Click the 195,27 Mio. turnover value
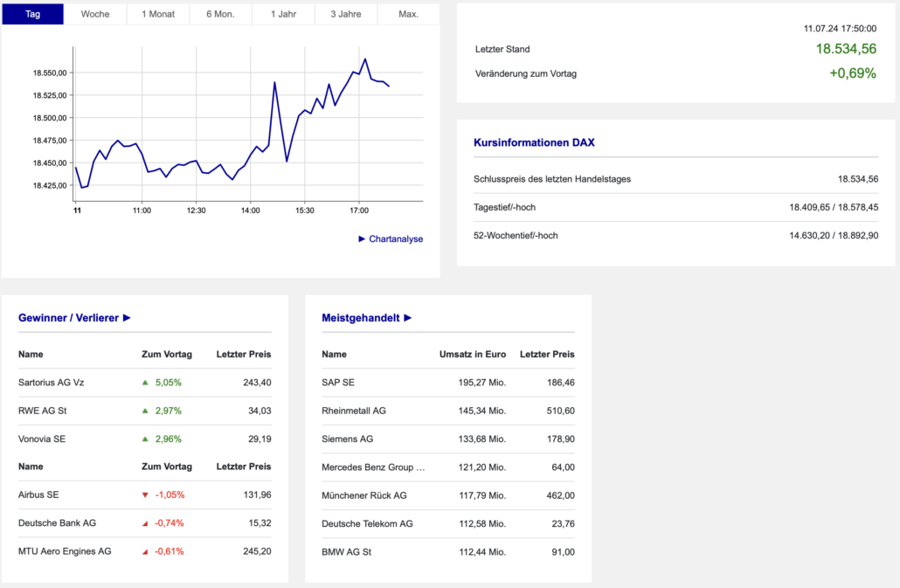The height and width of the screenshot is (588, 900). click(x=482, y=383)
